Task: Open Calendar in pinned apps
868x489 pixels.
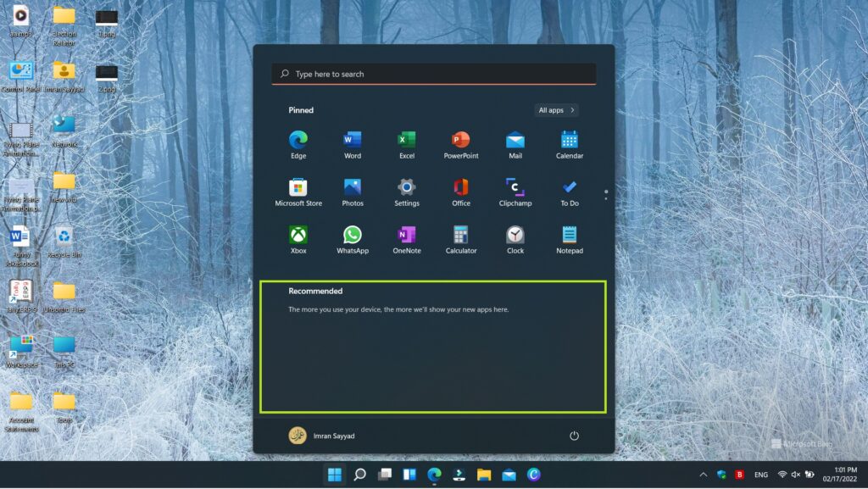Action: (569, 145)
